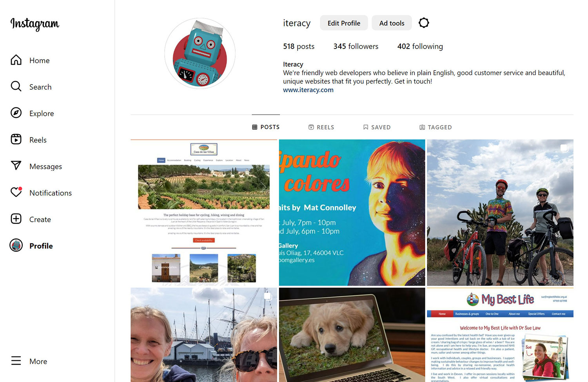
Task: Expand the More hamburger menu
Action: (16, 360)
